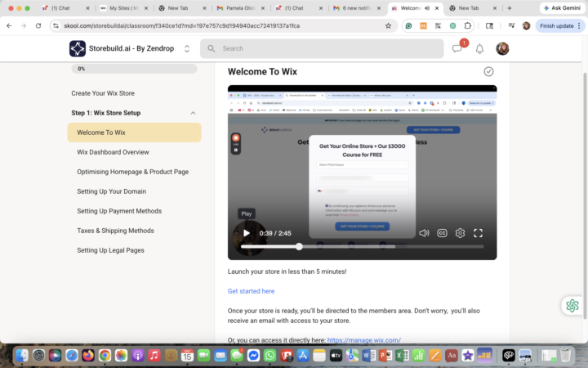This screenshot has width=588, height=368.
Task: Open the video settings gear
Action: pos(460,233)
